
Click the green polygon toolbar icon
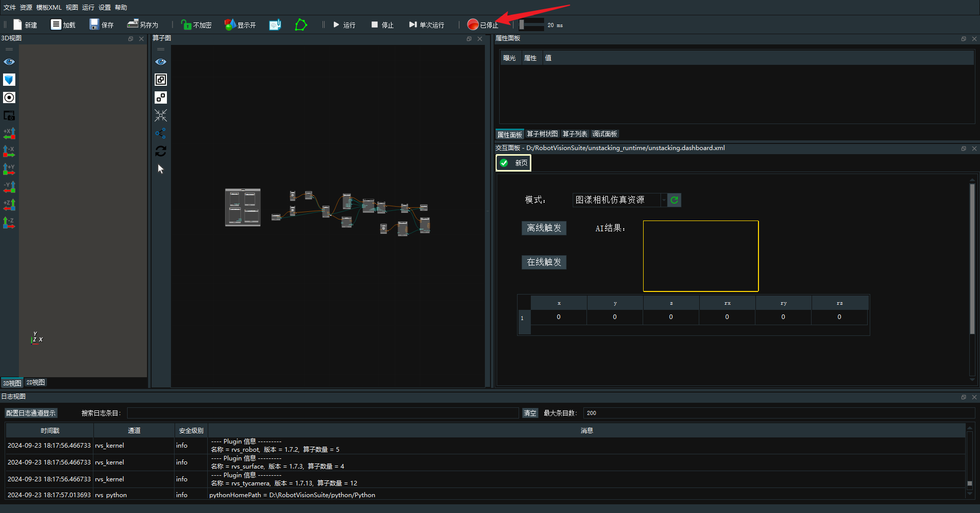point(301,25)
